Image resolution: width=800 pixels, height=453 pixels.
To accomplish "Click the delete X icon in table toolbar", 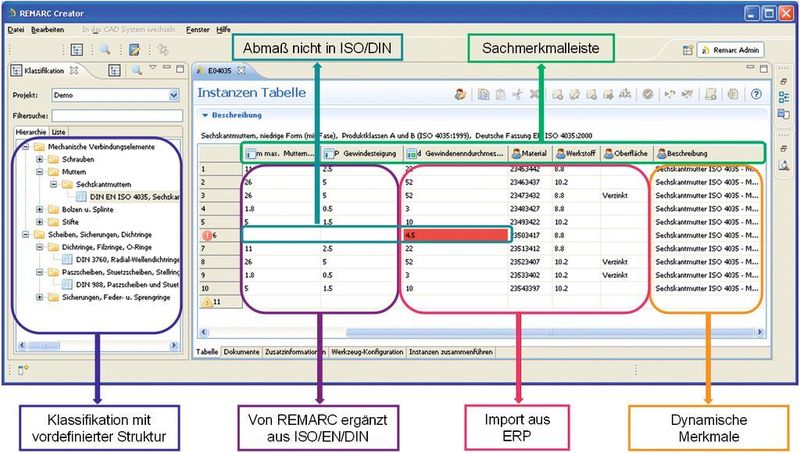I will point(534,94).
